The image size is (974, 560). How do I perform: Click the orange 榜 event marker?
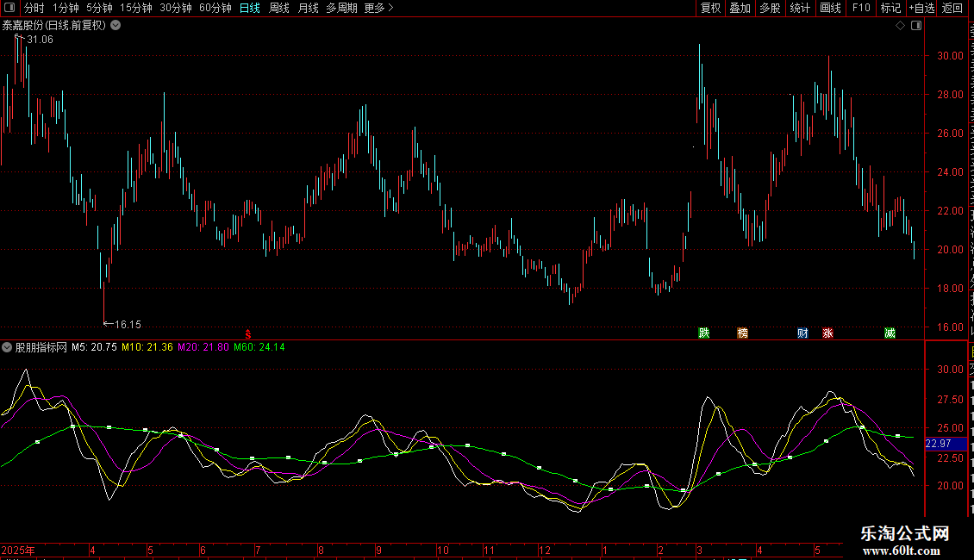pyautogui.click(x=742, y=333)
